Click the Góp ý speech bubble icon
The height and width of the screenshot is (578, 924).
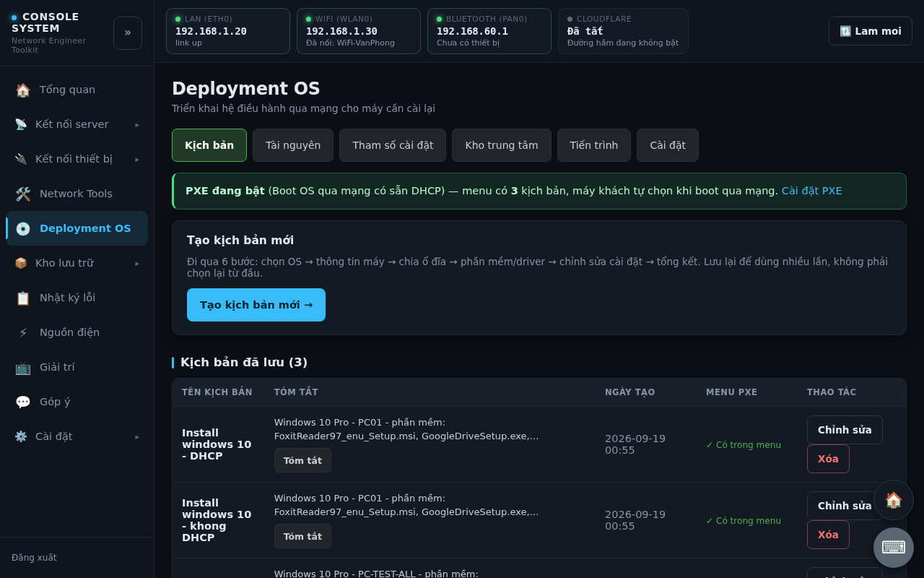coord(23,402)
